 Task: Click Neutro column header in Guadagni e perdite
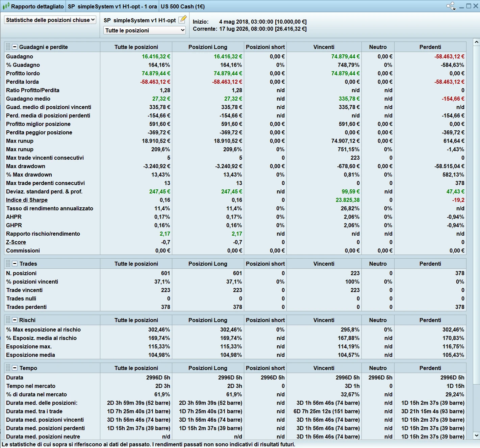point(378,47)
